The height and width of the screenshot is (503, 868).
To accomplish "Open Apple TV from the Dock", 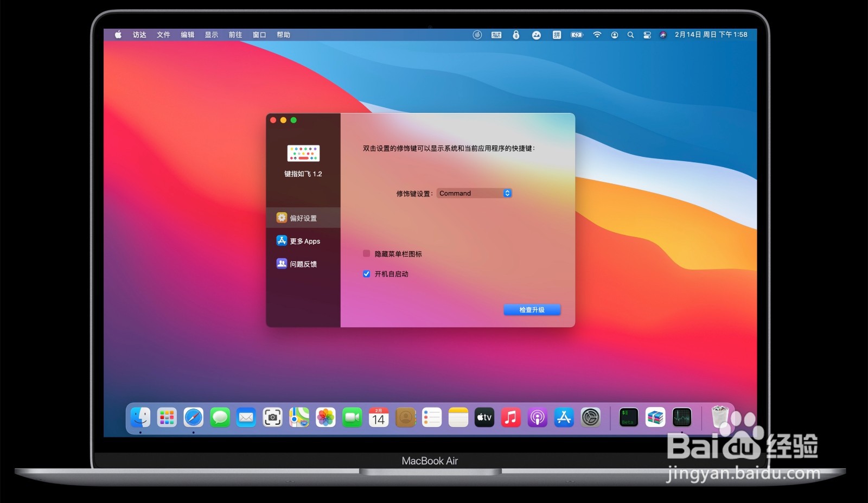I will [x=484, y=417].
